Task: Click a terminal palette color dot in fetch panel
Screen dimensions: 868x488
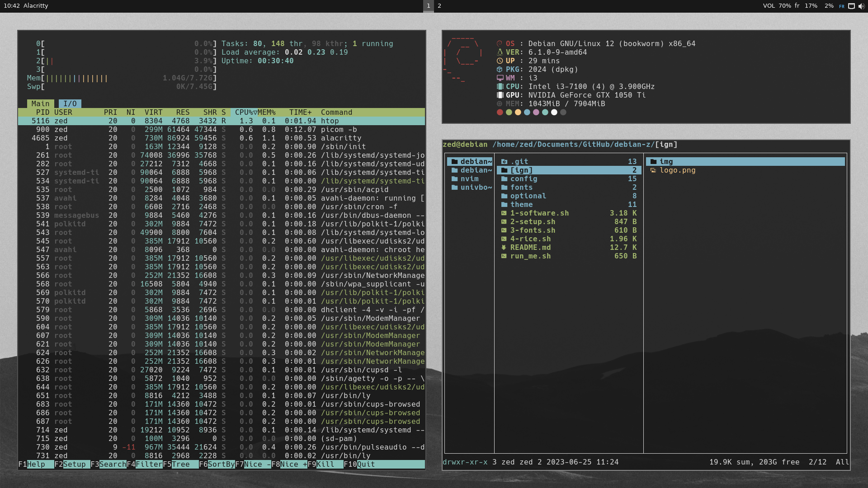Action: [500, 112]
